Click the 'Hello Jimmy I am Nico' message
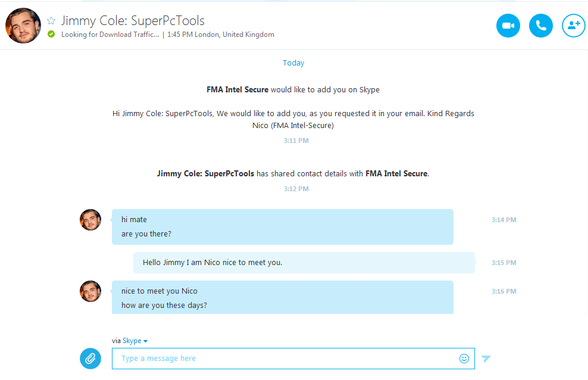 point(212,263)
